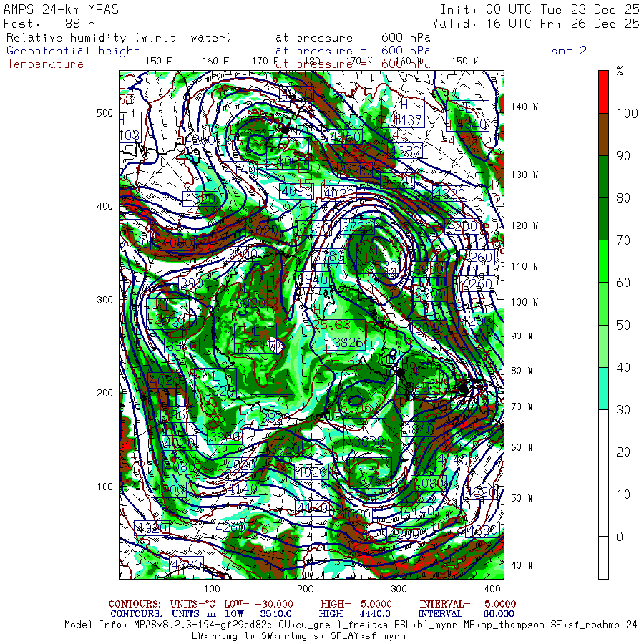Click the red "Temperature" legend text
Image resolution: width=644 pixels, height=644 pixels.
(45, 64)
